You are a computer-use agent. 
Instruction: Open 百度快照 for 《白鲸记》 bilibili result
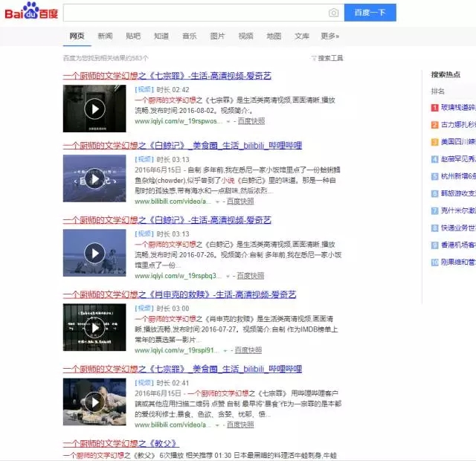[240, 202]
